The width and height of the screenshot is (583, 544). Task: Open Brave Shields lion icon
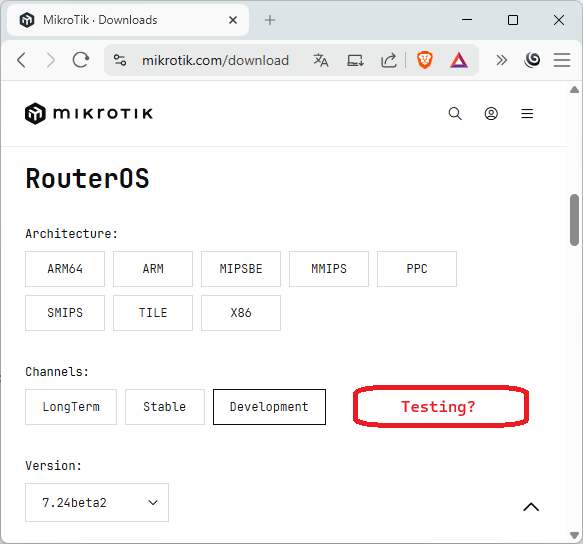(425, 60)
